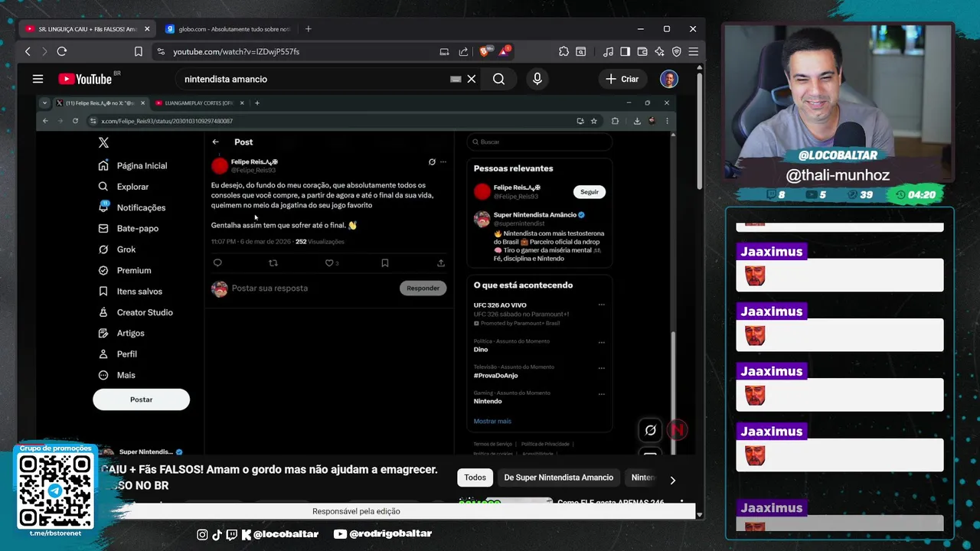Open Itens salvos in X sidebar
The width and height of the screenshot is (980, 551).
pos(130,291)
